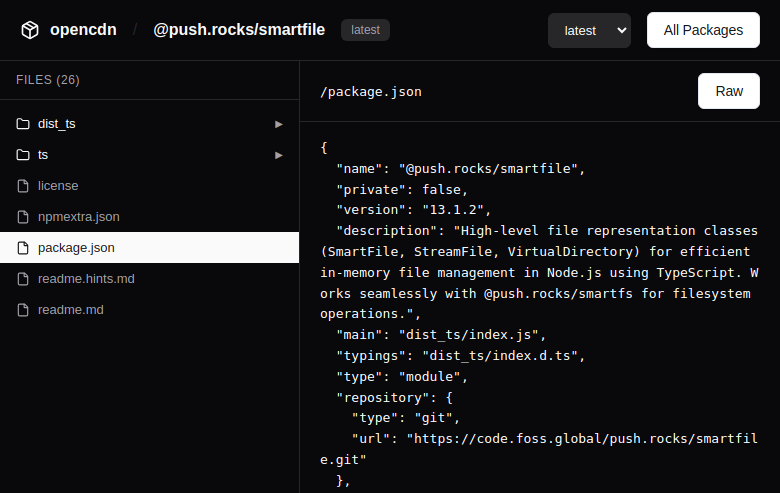
Task: Select license in the file list
Action: click(58, 186)
